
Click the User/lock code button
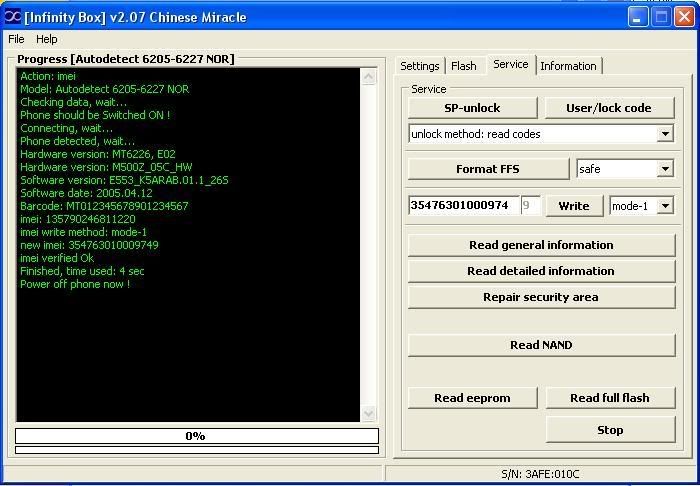[x=608, y=108]
